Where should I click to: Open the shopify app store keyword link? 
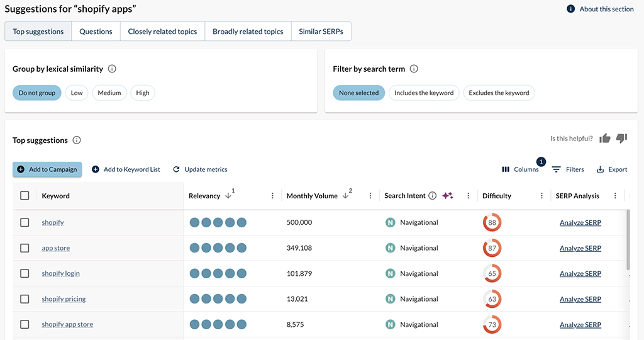point(67,324)
